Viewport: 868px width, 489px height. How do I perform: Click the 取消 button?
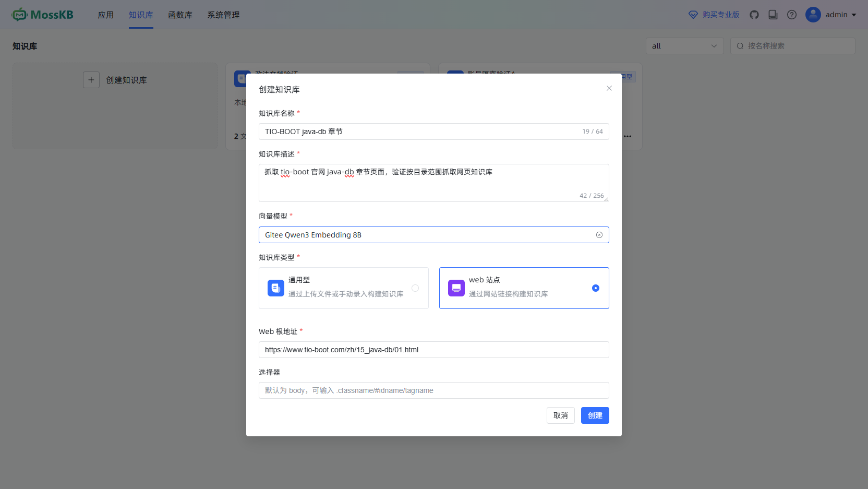click(561, 415)
